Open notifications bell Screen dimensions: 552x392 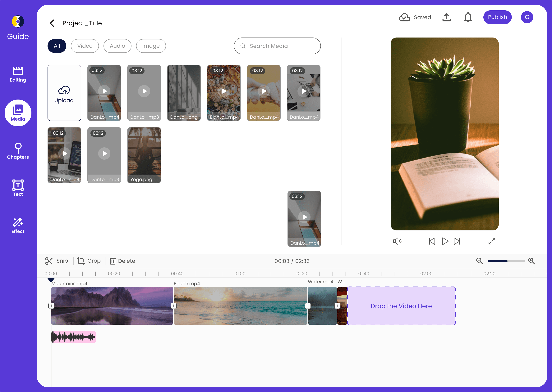468,17
